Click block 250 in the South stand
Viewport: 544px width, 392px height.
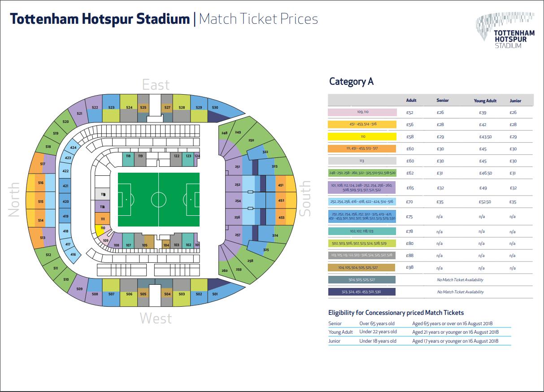pyautogui.click(x=251, y=140)
